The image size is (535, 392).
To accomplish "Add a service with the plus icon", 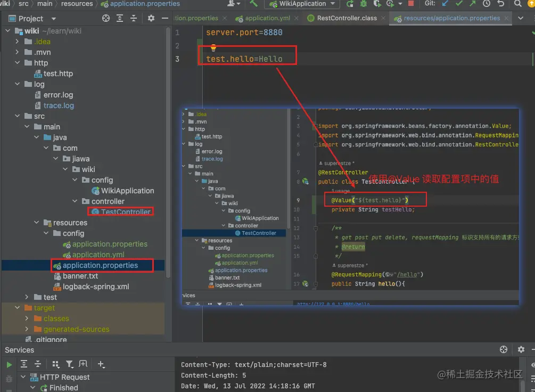I will pyautogui.click(x=101, y=364).
